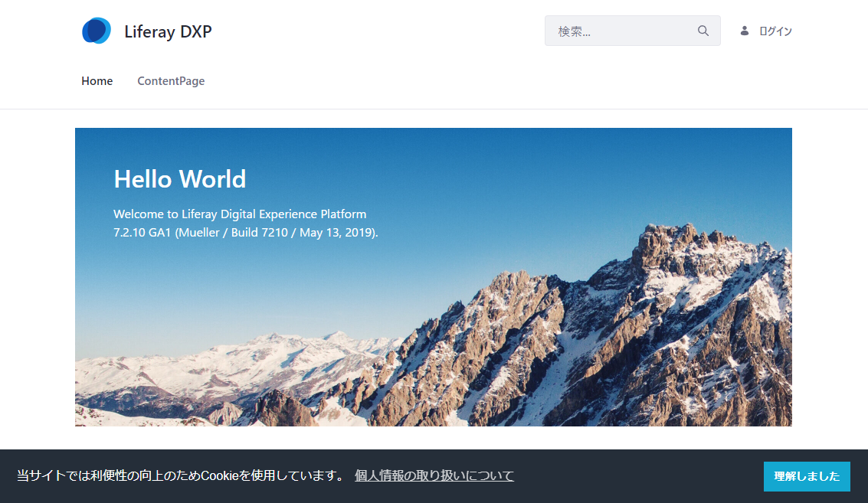
Task: Click the 7.2.10 GA1 version text
Action: pos(142,233)
